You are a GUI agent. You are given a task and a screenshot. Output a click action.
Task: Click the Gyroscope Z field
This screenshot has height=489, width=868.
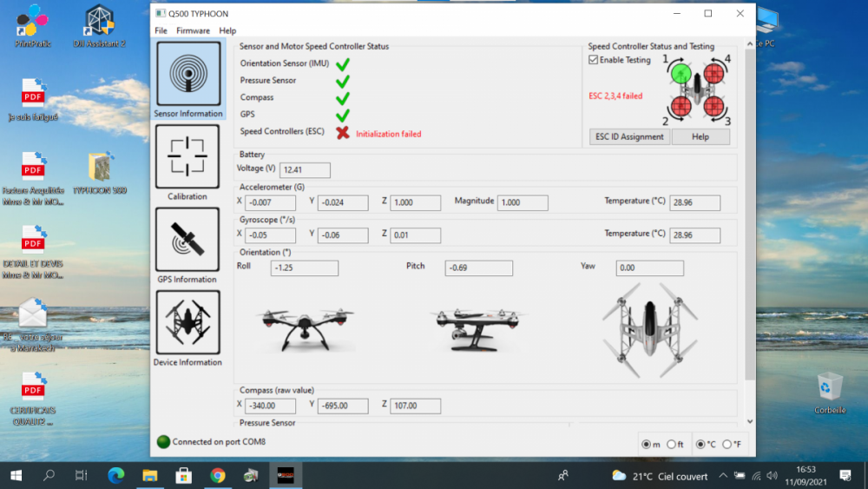(x=415, y=235)
